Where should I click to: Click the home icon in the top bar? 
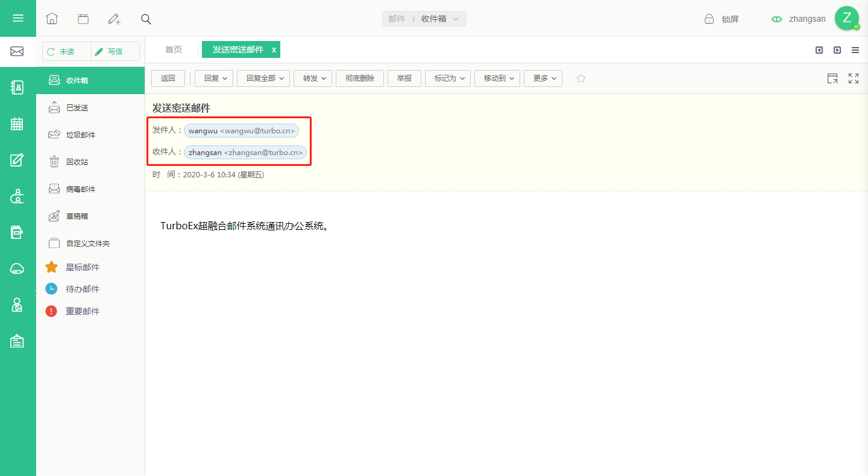coord(52,19)
